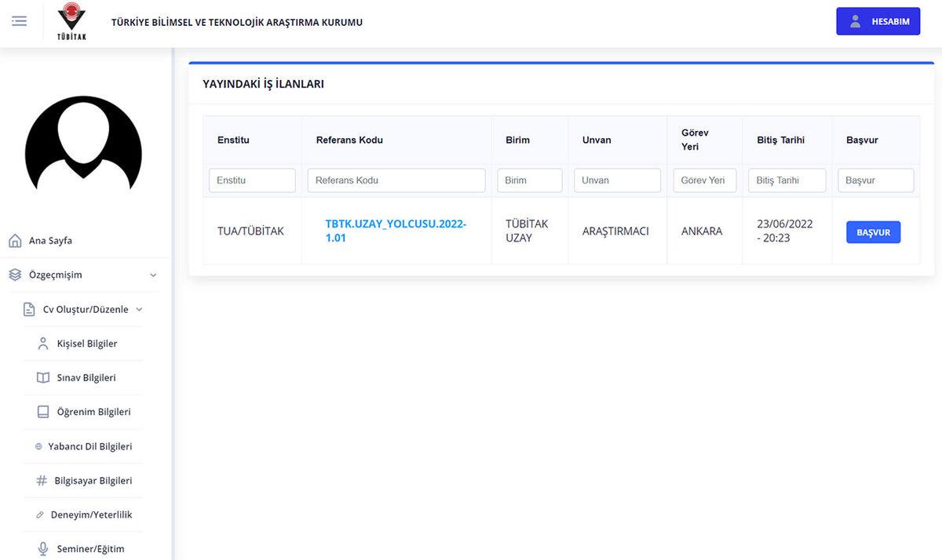Viewport: 942px width, 560px height.
Task: Click the Ana Sayfa home icon
Action: [14, 241]
